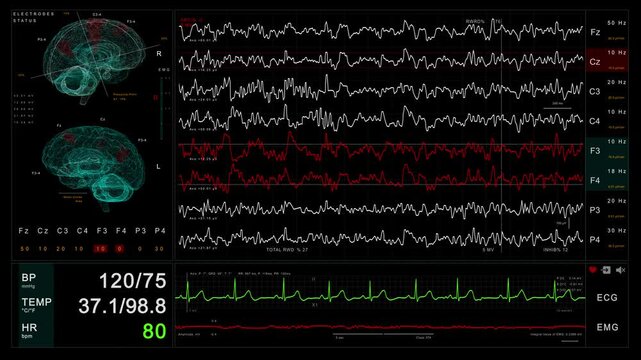Click the P3 electrode status label

click(x=141, y=231)
